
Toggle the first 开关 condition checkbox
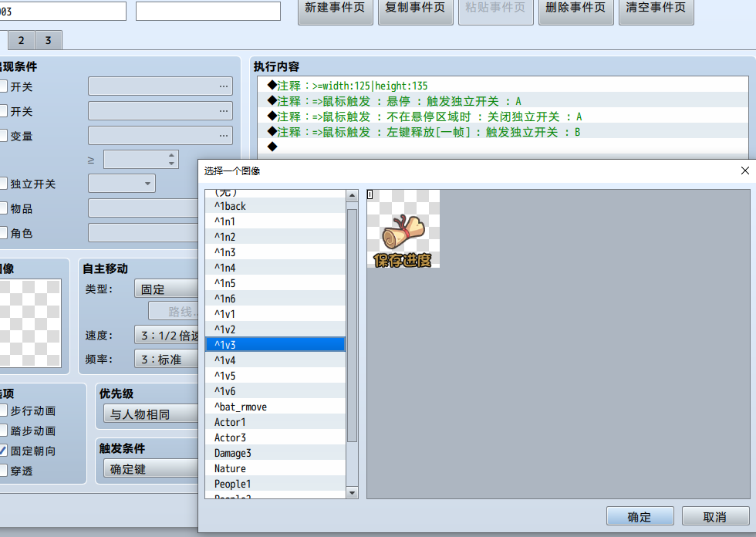(3, 86)
